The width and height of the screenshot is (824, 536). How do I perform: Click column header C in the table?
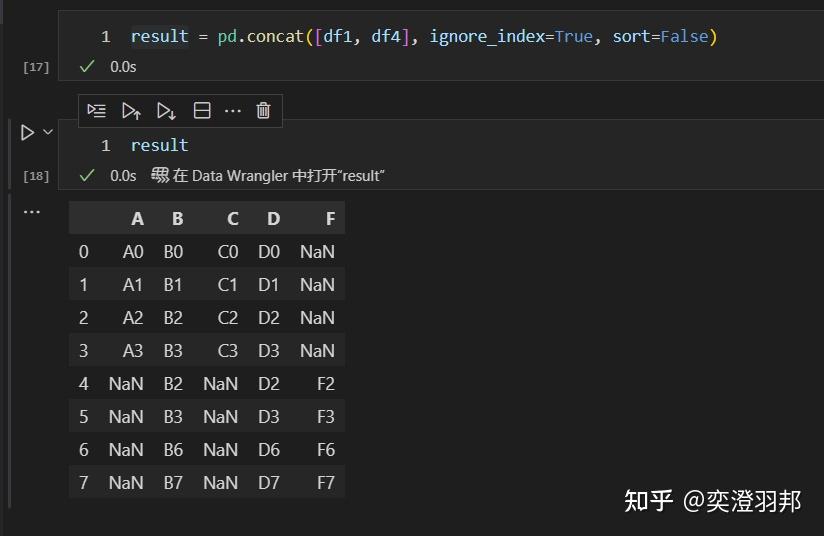click(x=232, y=219)
